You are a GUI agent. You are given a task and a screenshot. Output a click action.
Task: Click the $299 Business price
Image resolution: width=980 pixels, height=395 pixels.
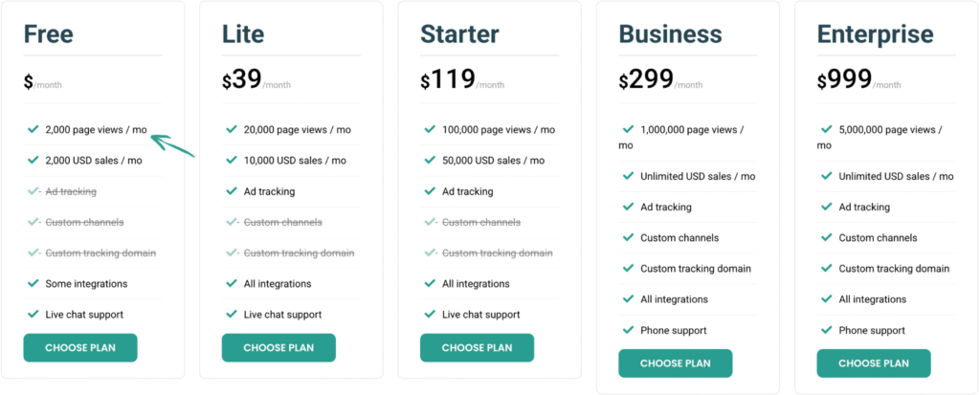click(x=646, y=80)
